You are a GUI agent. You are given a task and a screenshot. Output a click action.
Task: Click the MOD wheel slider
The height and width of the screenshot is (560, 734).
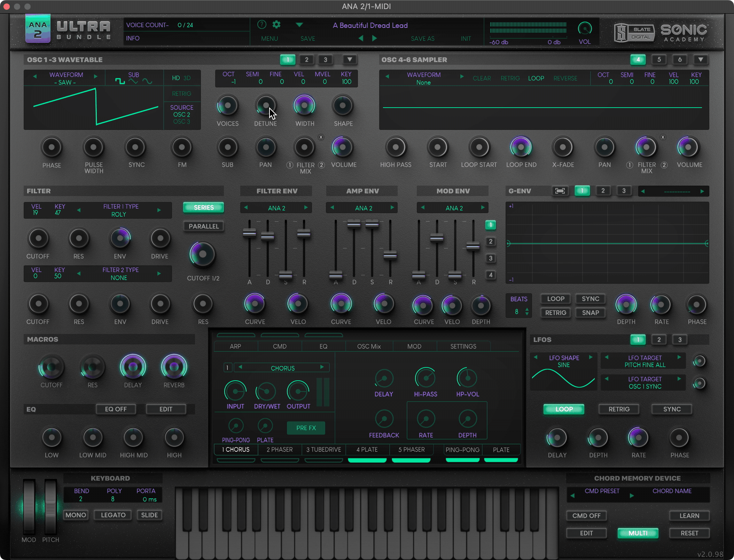tap(29, 507)
